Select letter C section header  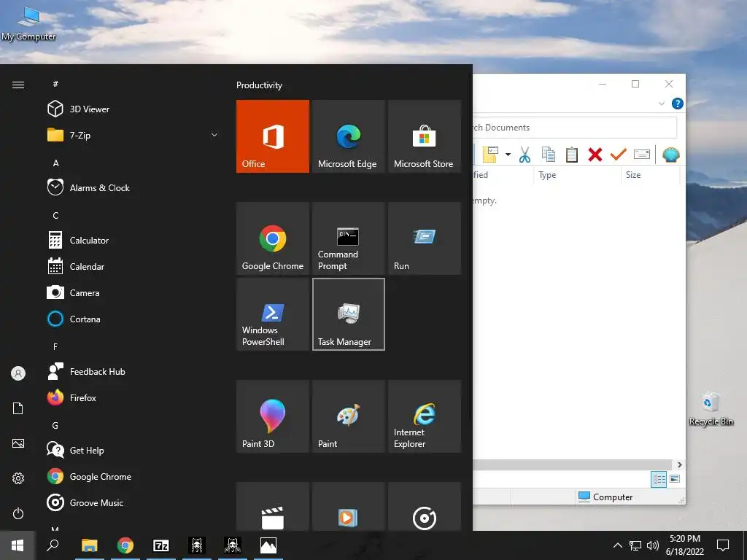point(55,215)
